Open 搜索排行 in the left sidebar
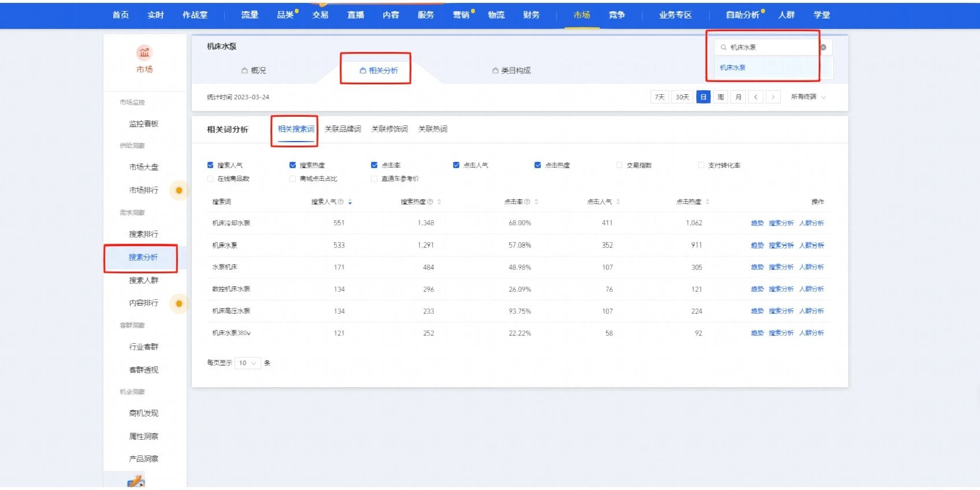The width and height of the screenshot is (980, 490). (x=143, y=234)
